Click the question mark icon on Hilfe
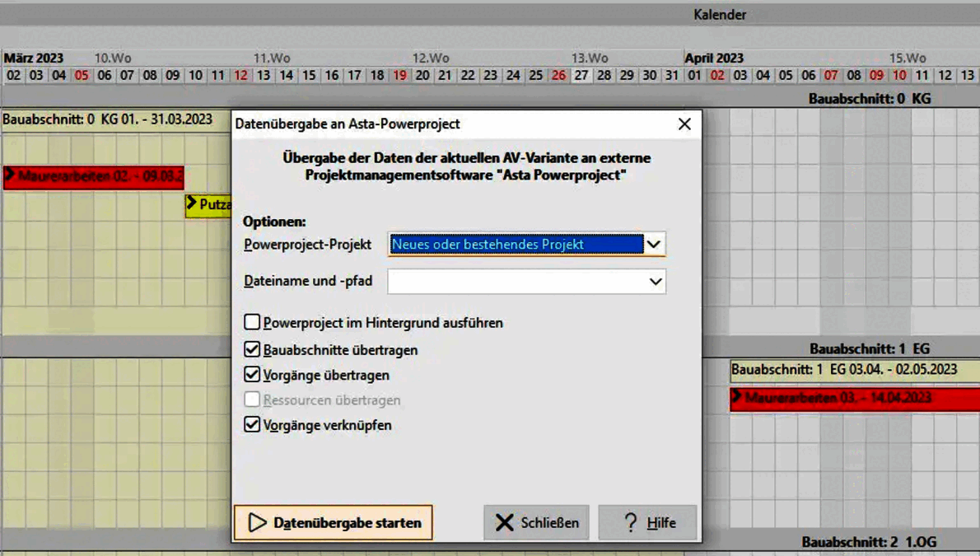 [x=631, y=522]
